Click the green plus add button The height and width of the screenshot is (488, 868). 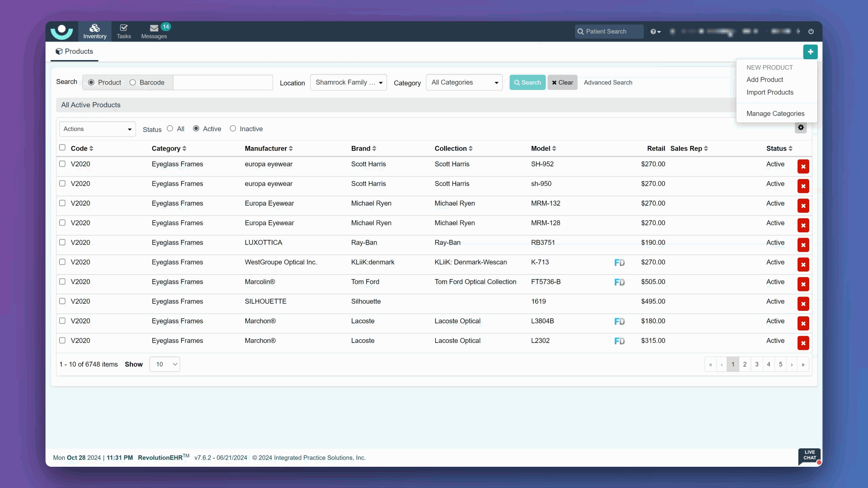click(x=810, y=52)
